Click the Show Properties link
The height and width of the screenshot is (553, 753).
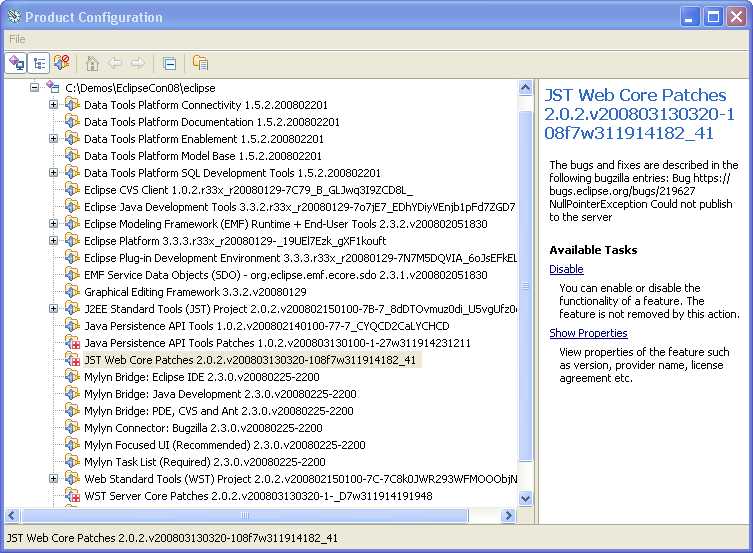[x=588, y=333]
